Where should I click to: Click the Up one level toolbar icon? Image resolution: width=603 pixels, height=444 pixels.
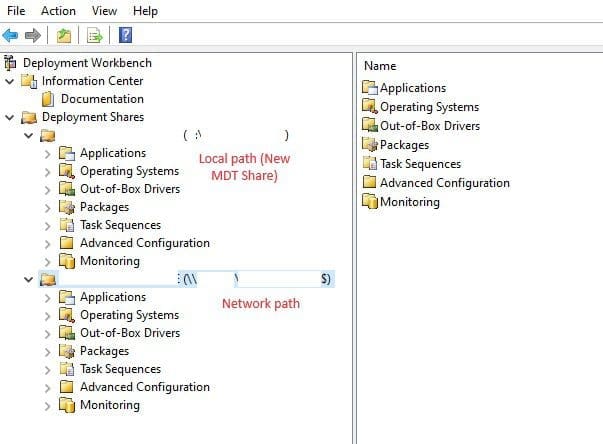[x=64, y=36]
